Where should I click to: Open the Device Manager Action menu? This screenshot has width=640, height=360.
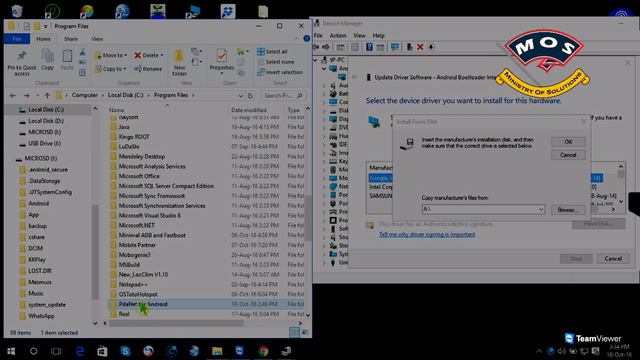click(338, 36)
